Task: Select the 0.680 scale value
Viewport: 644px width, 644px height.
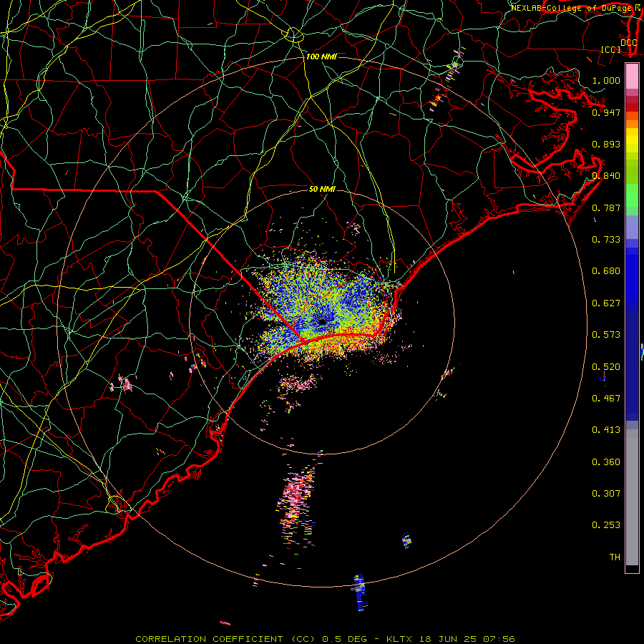Action: pos(606,271)
